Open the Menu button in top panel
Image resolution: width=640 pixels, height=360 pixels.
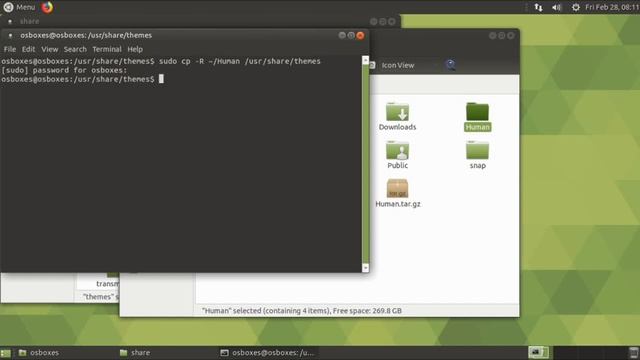tap(19, 7)
